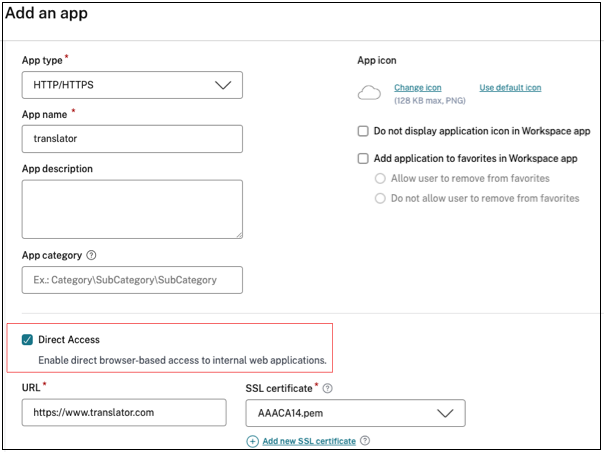Click the cloud app icon
This screenshot has height=452, width=604.
[x=370, y=93]
